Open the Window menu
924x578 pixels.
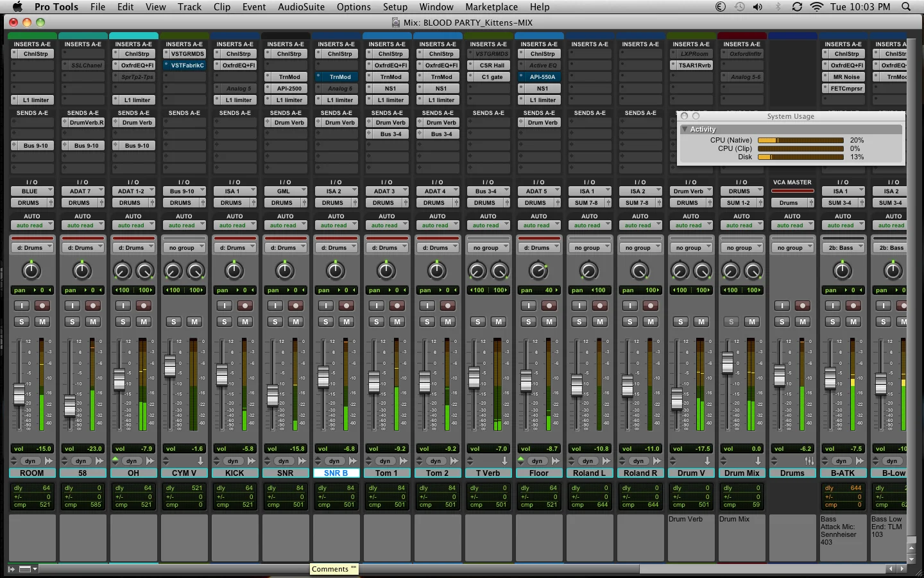[x=436, y=7]
